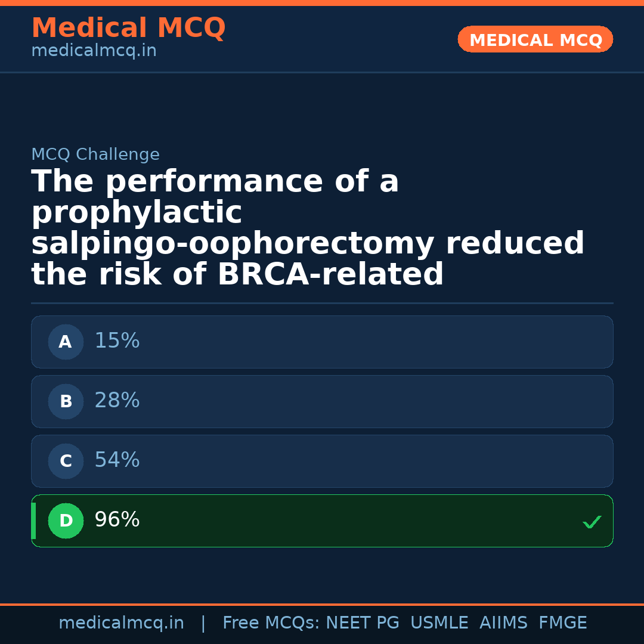The height and width of the screenshot is (644, 644).
Task: Open the Medical MCQ header title
Action: tap(128, 28)
